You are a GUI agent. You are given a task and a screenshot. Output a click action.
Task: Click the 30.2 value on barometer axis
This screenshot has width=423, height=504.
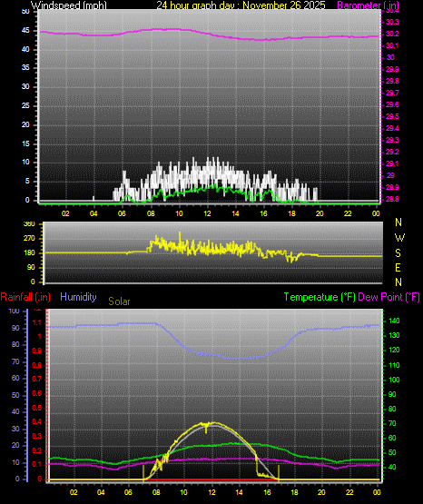(392, 34)
